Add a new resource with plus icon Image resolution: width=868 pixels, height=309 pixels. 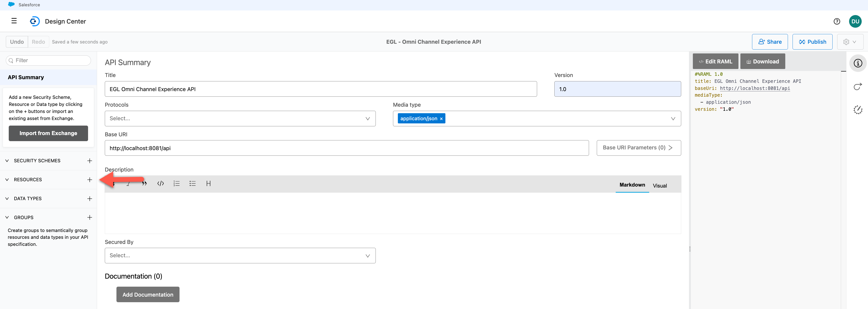[x=90, y=180]
